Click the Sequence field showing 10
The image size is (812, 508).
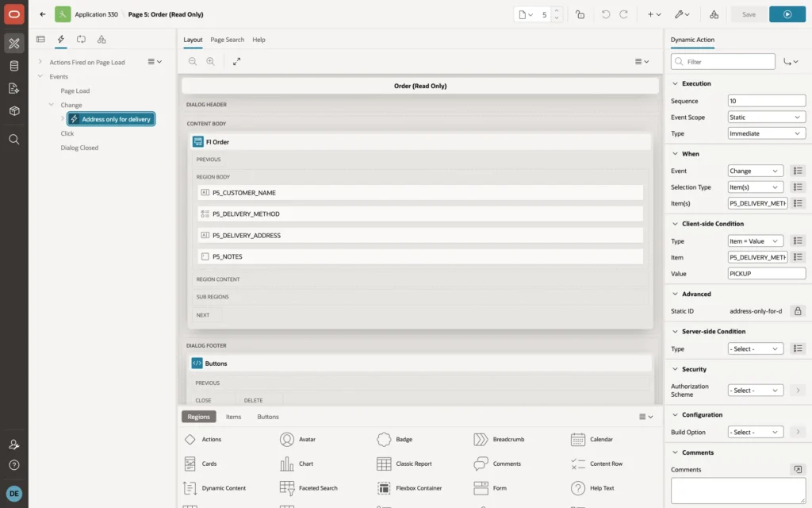pos(767,101)
